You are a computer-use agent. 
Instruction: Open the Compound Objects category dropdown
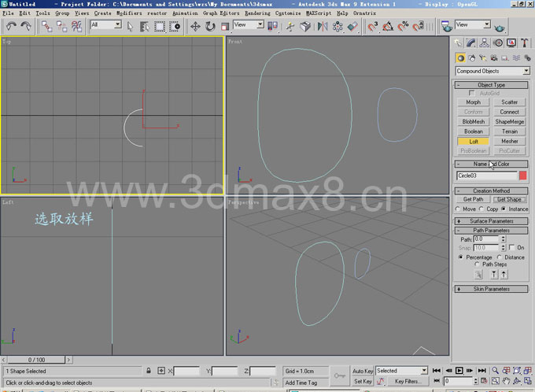[x=493, y=71]
